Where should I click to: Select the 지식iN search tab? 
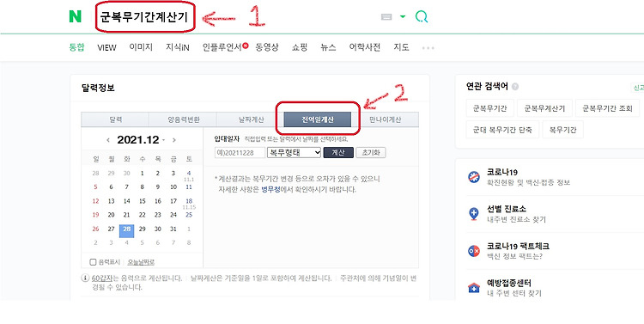[x=178, y=47]
